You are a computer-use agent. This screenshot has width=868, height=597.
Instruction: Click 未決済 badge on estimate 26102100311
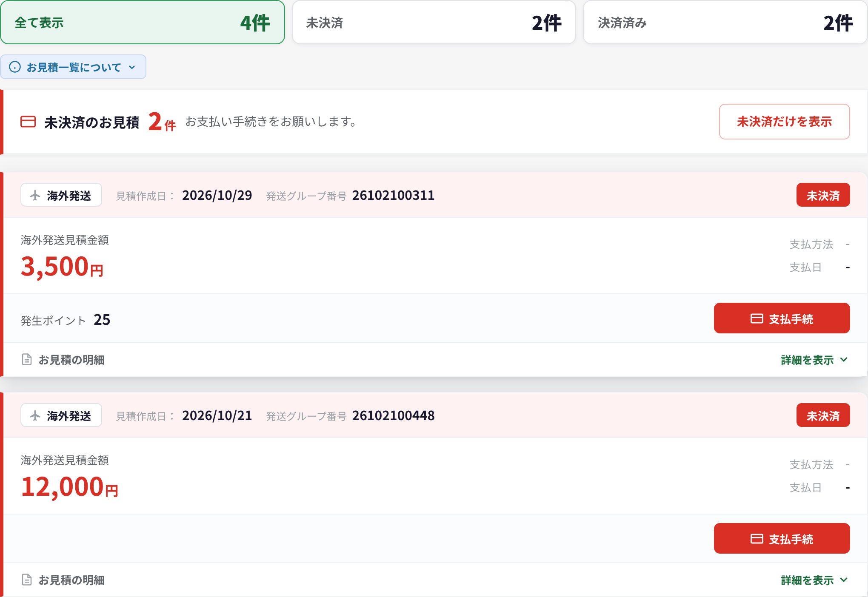pos(823,195)
